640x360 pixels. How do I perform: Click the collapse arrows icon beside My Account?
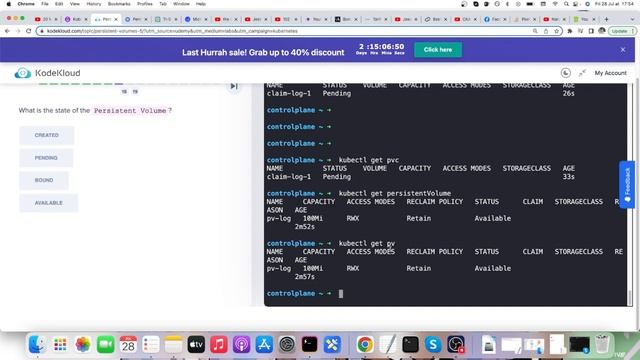(582, 73)
